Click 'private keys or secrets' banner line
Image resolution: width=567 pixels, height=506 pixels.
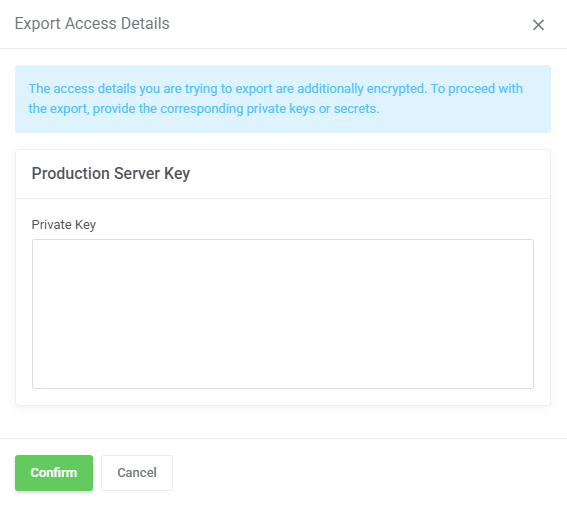[204, 109]
